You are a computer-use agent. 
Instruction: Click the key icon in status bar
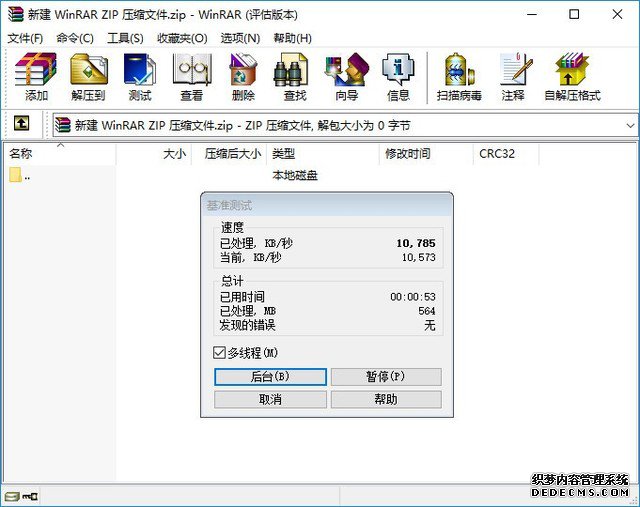[30, 496]
